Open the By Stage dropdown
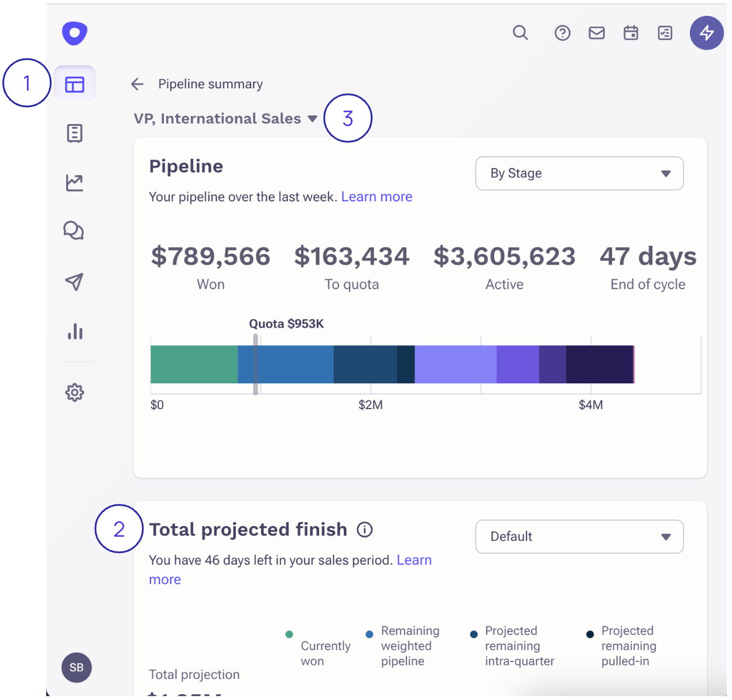The image size is (732, 700). coord(579,173)
